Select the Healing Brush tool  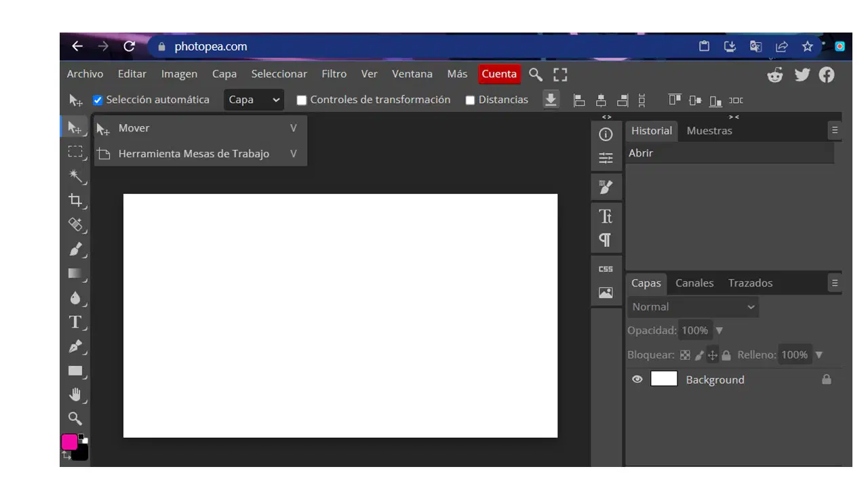[75, 224]
